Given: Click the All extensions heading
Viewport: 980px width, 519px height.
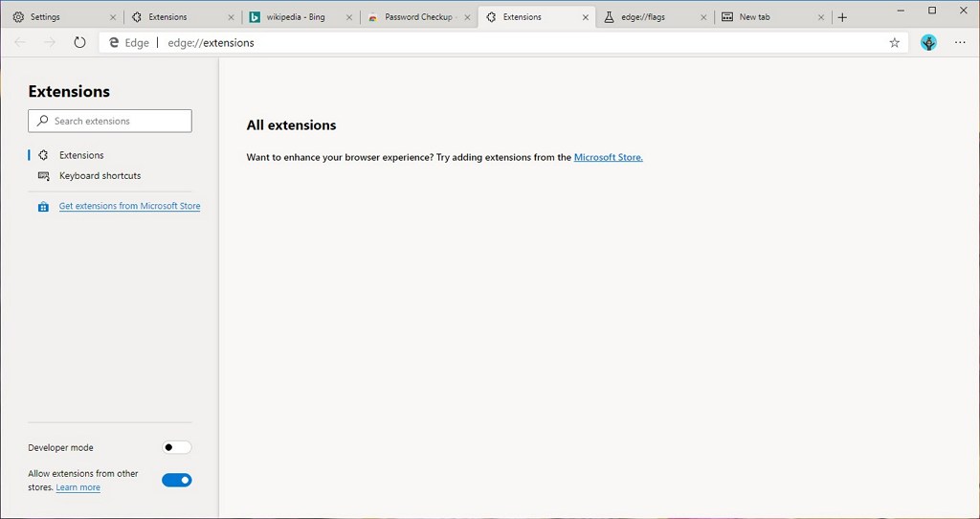Looking at the screenshot, I should pyautogui.click(x=291, y=125).
